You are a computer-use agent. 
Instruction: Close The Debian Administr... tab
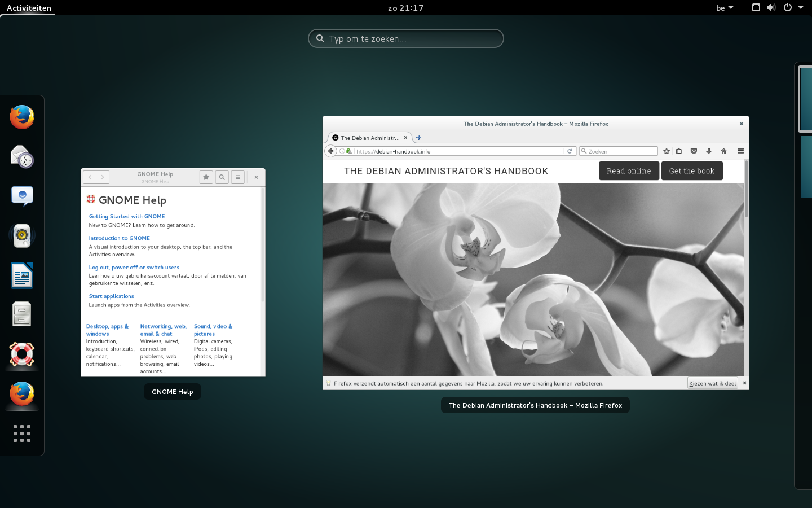(x=405, y=138)
